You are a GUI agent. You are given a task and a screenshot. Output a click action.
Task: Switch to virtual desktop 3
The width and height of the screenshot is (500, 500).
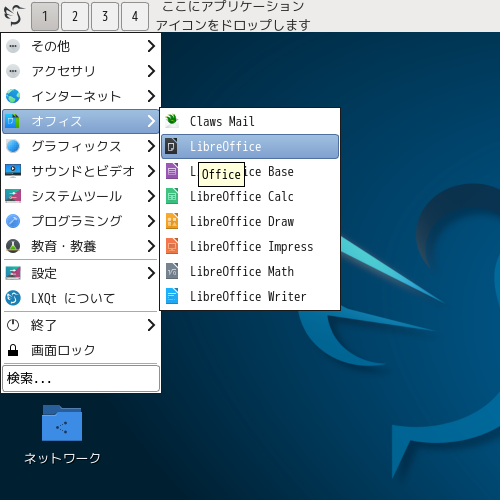pyautogui.click(x=105, y=16)
